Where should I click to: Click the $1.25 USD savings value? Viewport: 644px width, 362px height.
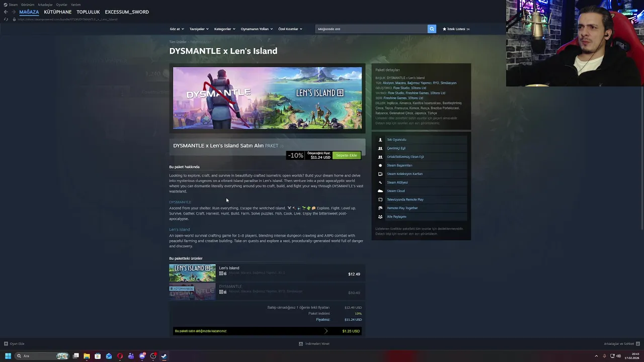pos(351,331)
